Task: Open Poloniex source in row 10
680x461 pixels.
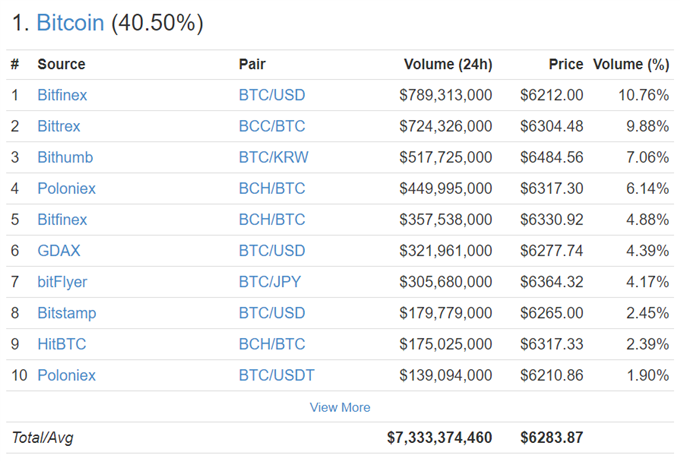Action: point(66,376)
